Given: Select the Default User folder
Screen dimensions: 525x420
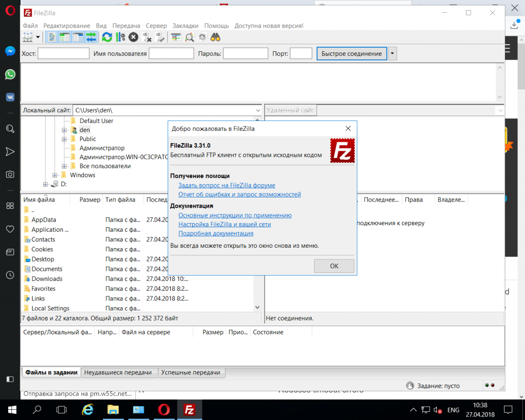Looking at the screenshot, I should tap(96, 121).
